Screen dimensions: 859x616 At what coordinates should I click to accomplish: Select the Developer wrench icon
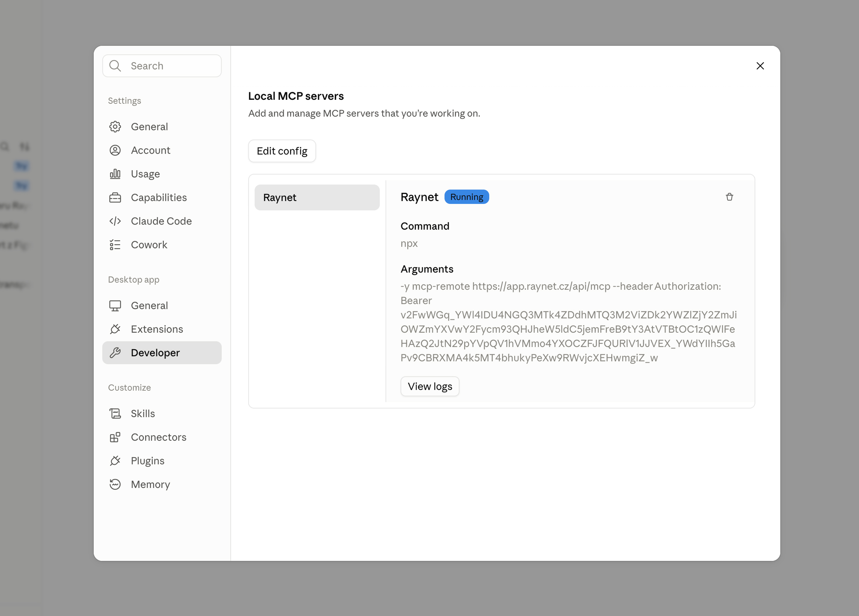pyautogui.click(x=115, y=353)
